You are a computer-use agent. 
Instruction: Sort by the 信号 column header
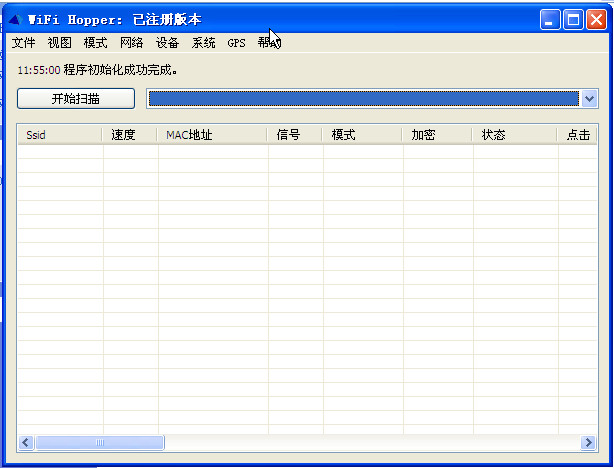tap(295, 135)
